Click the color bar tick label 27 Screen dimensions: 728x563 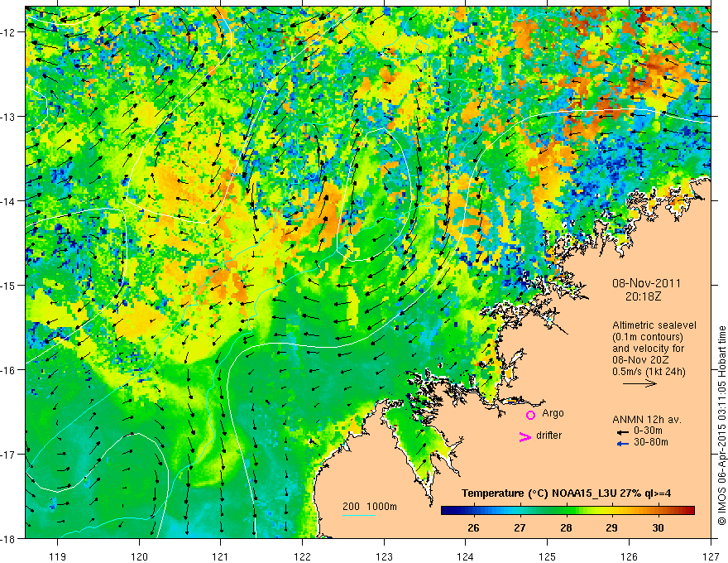pos(520,528)
